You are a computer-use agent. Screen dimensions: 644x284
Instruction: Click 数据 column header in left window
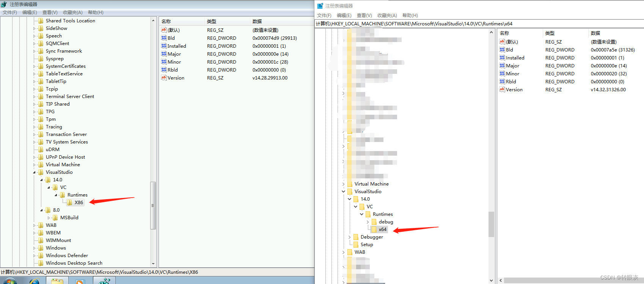point(281,21)
